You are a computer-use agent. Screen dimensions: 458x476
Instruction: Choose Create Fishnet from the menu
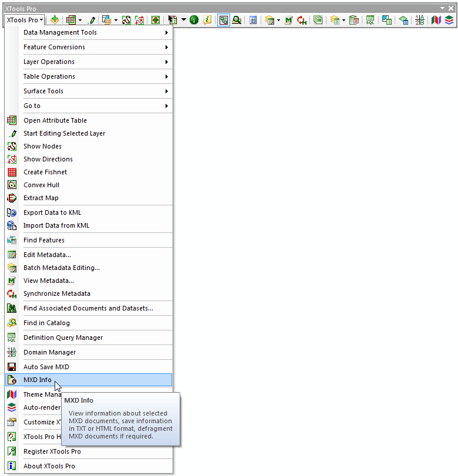click(89, 172)
